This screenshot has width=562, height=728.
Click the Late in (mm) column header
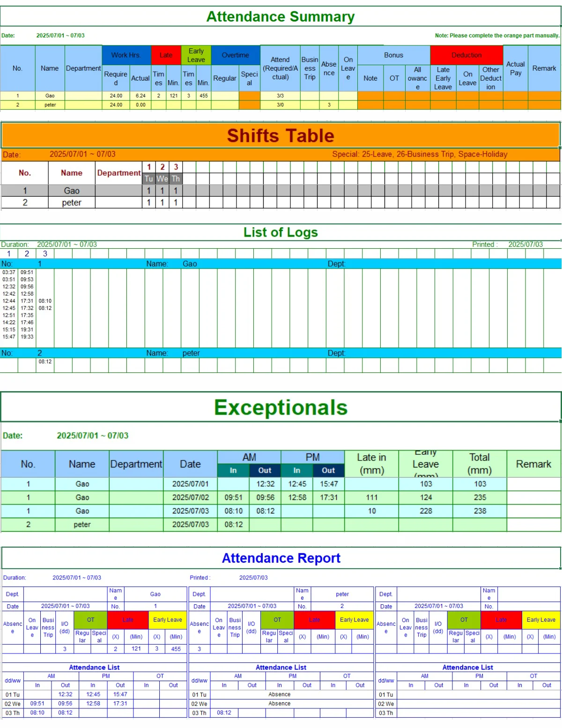click(x=371, y=464)
